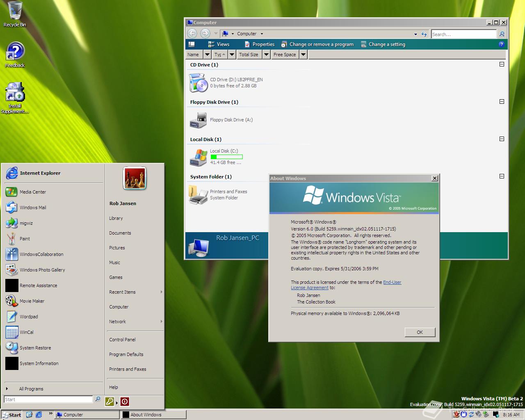Switch to Computer taskbar button
Image resolution: width=525 pixels, height=420 pixels.
[87, 415]
